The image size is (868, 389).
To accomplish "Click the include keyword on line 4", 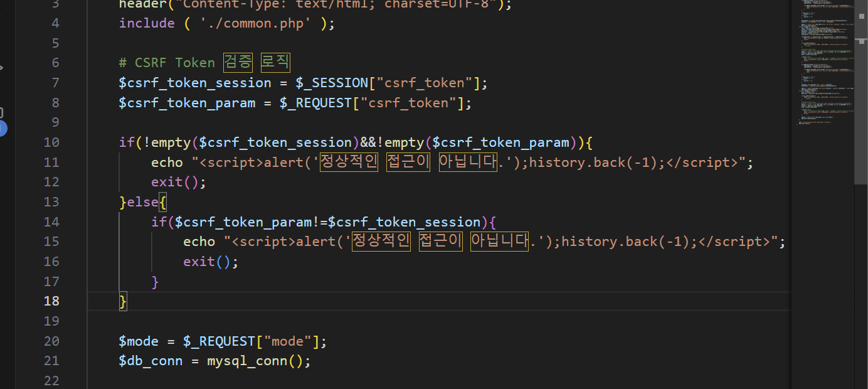I will [147, 23].
